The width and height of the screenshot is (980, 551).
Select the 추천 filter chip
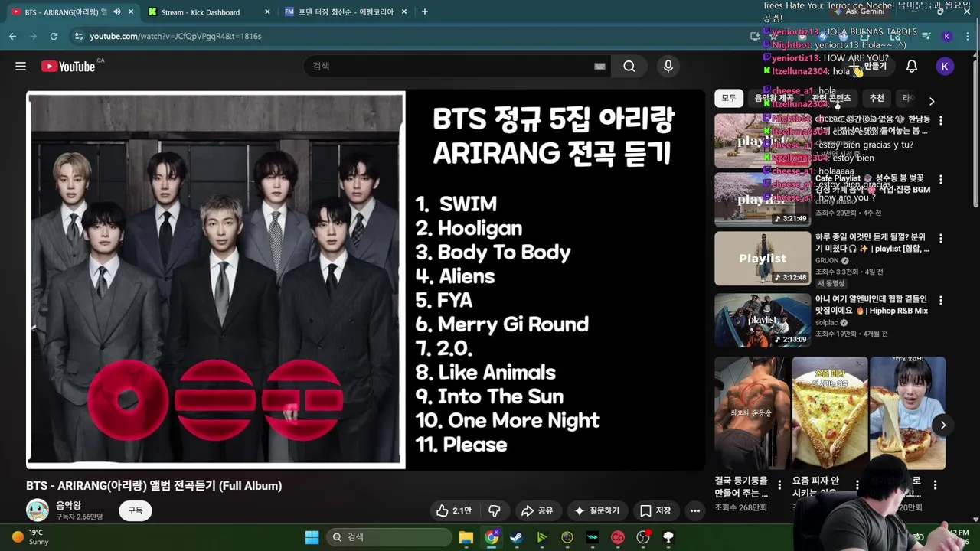(877, 98)
